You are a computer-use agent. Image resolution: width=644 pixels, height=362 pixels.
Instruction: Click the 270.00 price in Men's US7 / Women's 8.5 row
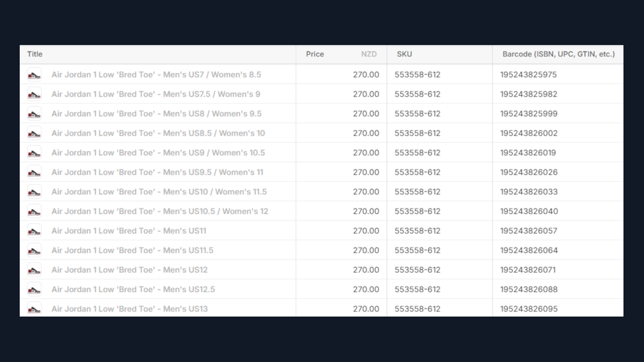366,74
